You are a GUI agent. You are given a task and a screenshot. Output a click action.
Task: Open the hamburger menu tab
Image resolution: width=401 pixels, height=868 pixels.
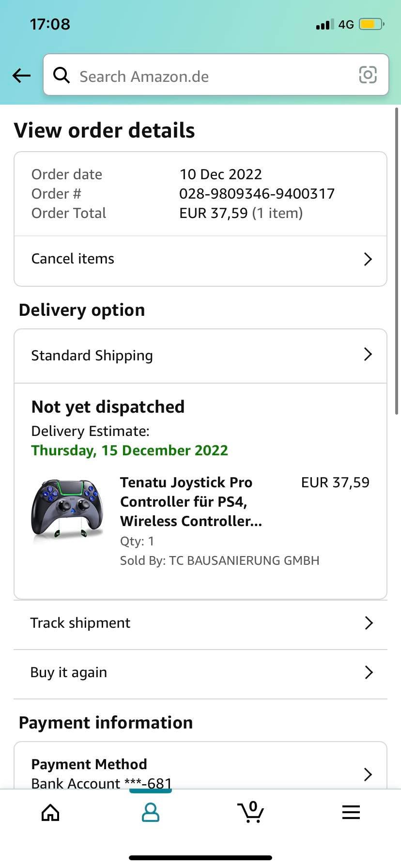351,812
